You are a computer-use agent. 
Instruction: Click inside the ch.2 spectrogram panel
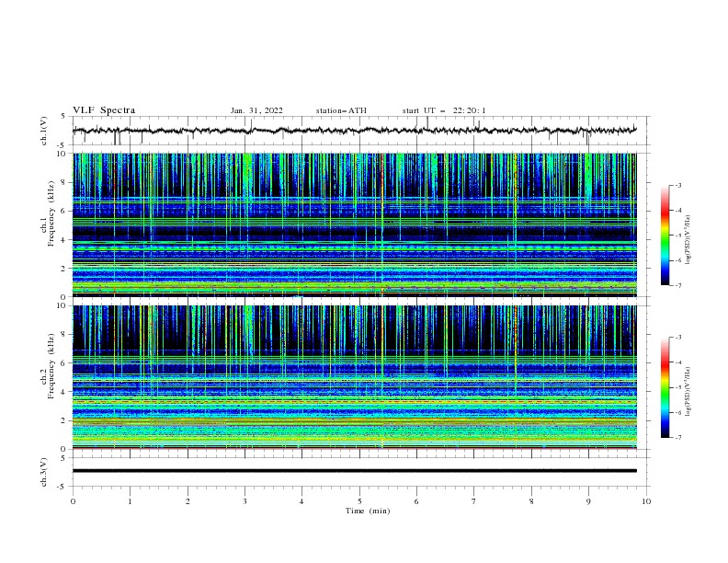(x=355, y=377)
